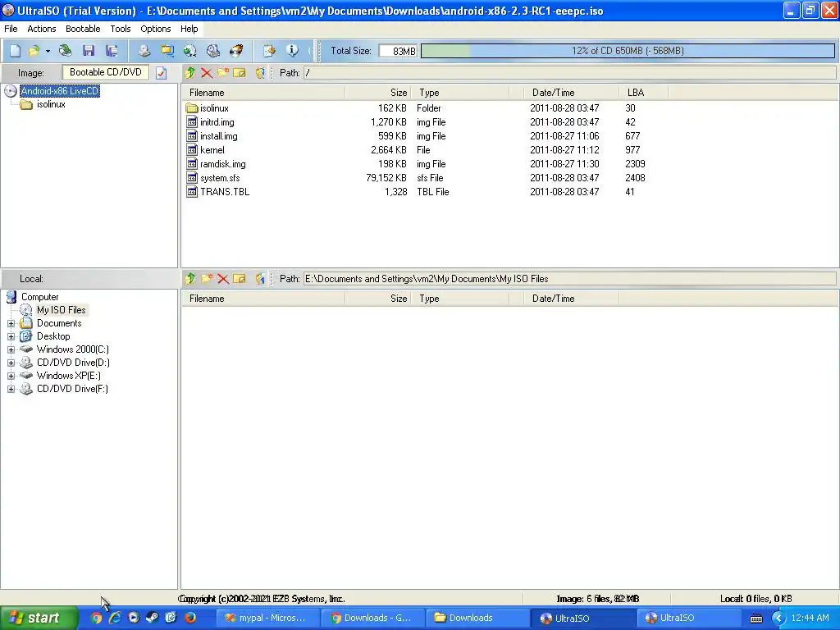Sort image list by LBA column
The height and width of the screenshot is (630, 840).
click(x=643, y=93)
